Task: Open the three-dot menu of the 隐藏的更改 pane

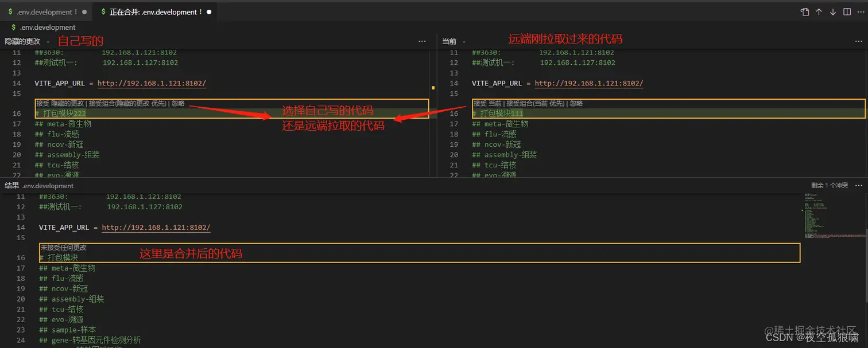Action: tap(422, 41)
